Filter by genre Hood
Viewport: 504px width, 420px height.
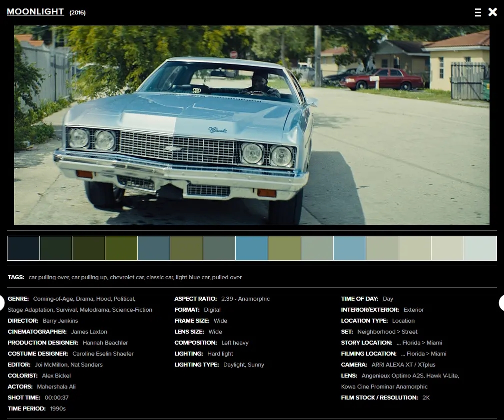click(x=103, y=299)
